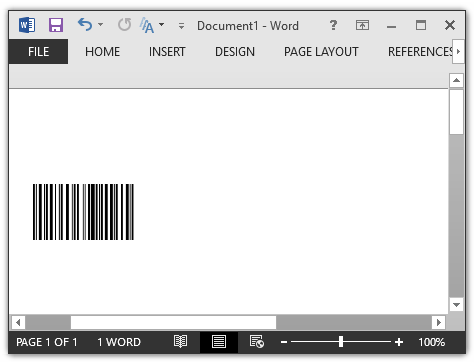Click the vertical scrollbar up arrow

(x=456, y=80)
